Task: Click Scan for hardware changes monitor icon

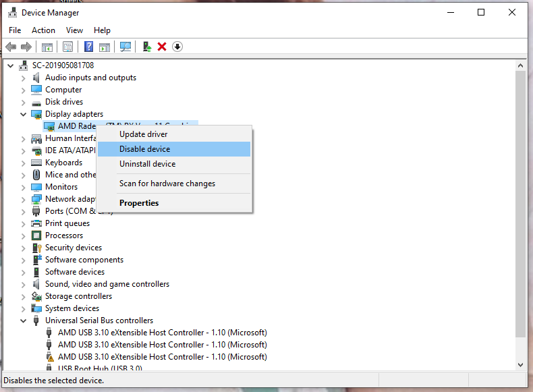Action: point(125,47)
